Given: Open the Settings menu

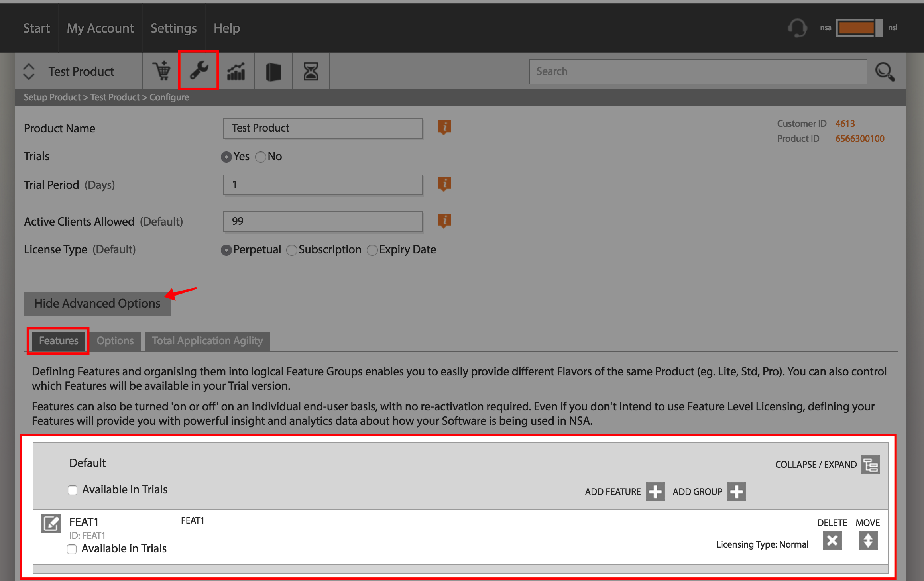Looking at the screenshot, I should [174, 28].
